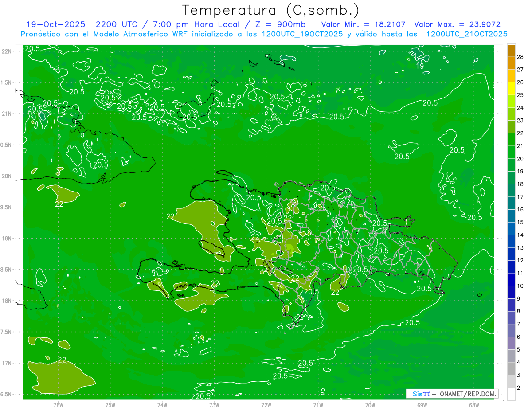Viewport: 532px width, 411px height.
Task: Click the light gray swatch between 2 and 3
Action: click(x=511, y=381)
